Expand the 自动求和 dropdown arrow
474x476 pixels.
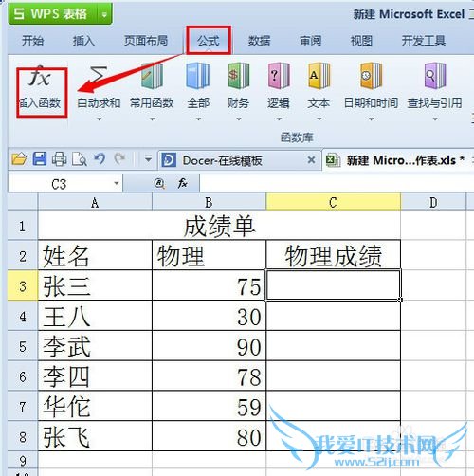(x=99, y=119)
